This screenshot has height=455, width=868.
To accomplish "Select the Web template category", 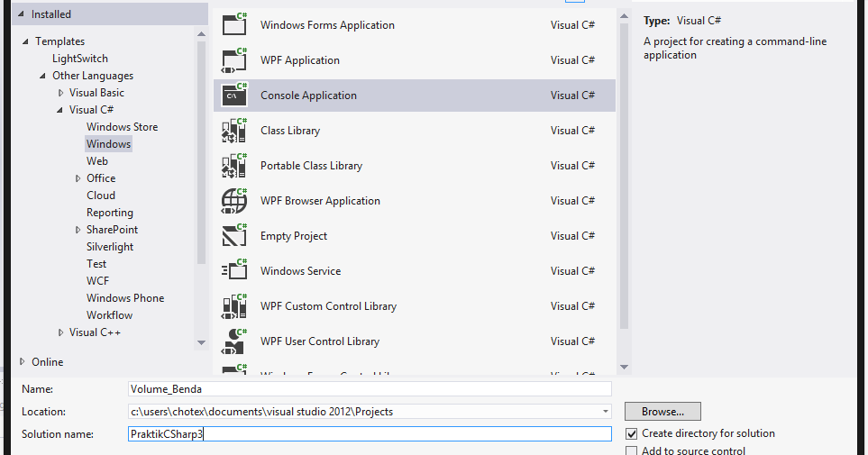I will click(97, 161).
